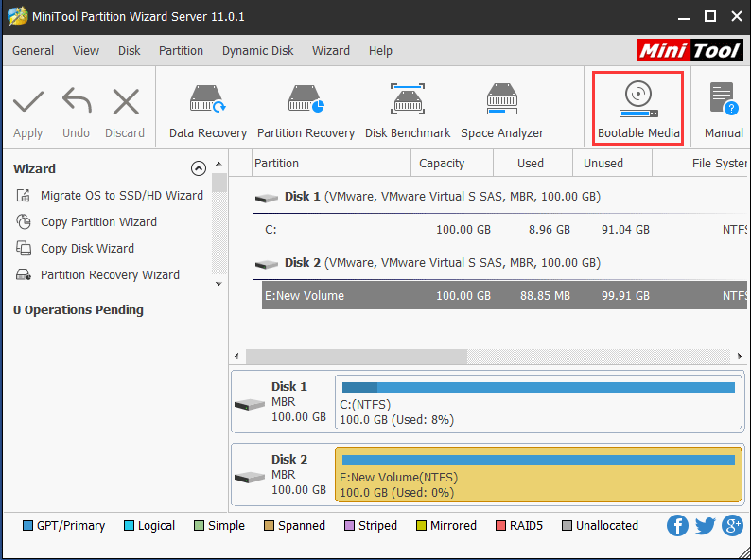Start Migrate OS to SSD/HD Wizard
The width and height of the screenshot is (751, 560).
122,196
